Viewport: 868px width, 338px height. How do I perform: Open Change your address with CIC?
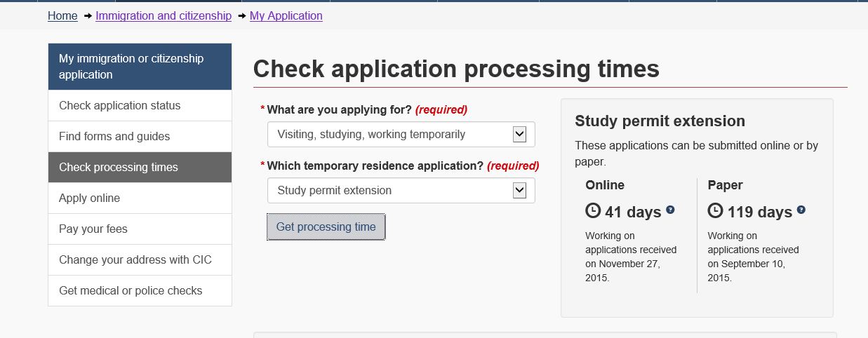pyautogui.click(x=135, y=260)
